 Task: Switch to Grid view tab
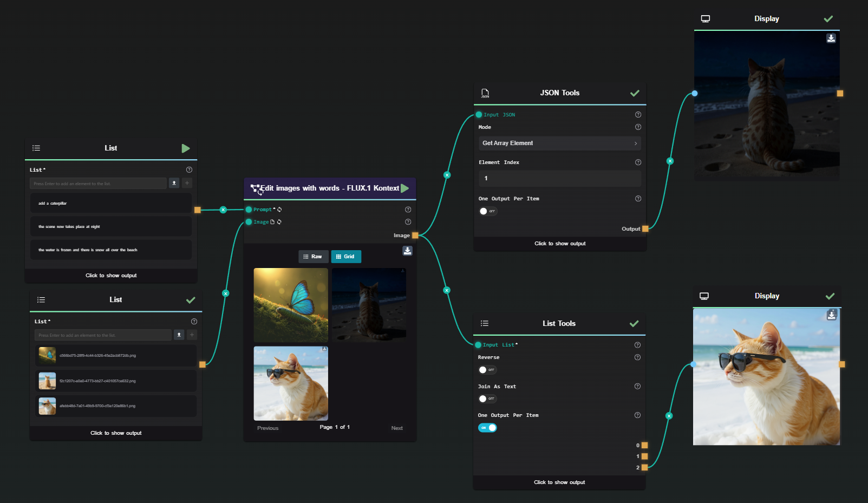pos(346,257)
